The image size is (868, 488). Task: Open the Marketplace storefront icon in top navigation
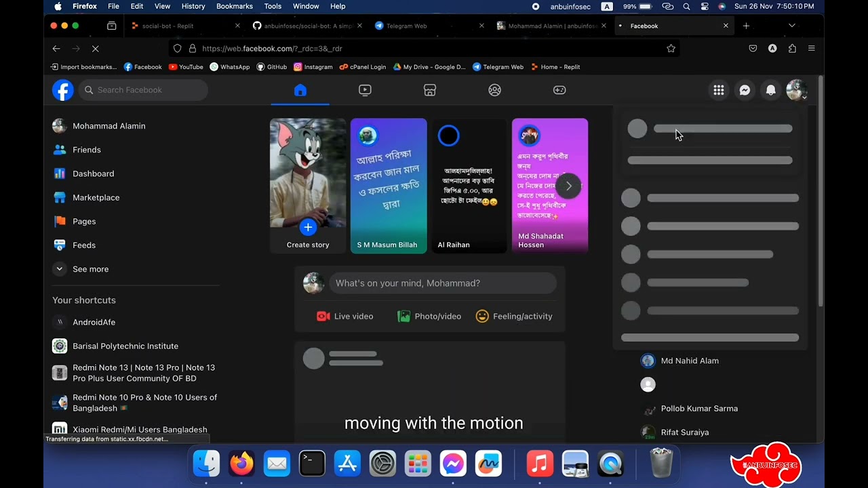(x=430, y=90)
